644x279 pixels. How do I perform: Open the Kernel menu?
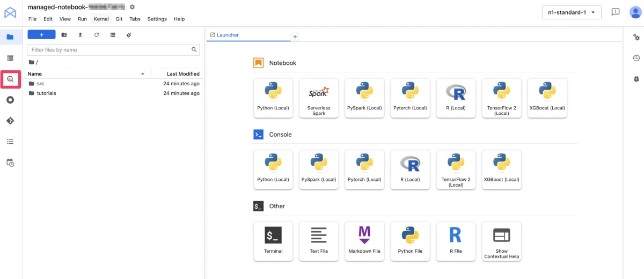coord(101,19)
